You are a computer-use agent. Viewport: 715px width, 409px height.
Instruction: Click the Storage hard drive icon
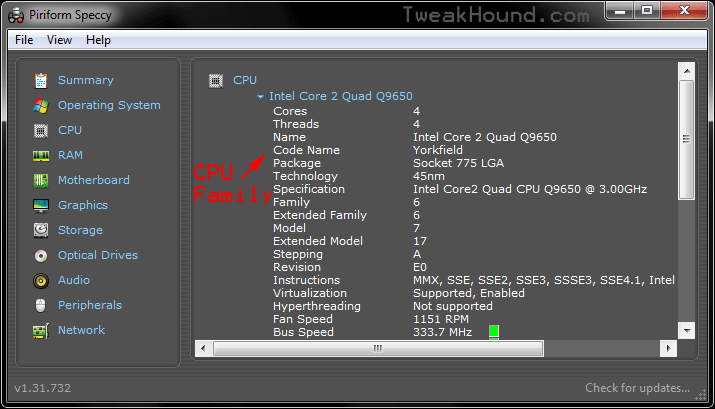pyautogui.click(x=41, y=231)
